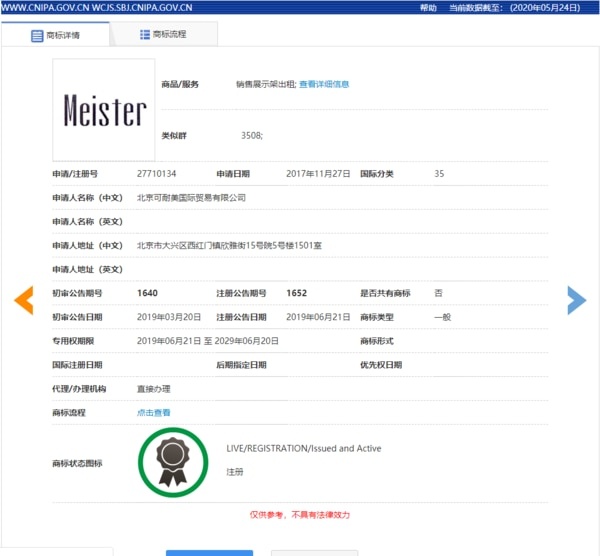Click the registration announcement date 2019年06月21日

tap(318, 317)
